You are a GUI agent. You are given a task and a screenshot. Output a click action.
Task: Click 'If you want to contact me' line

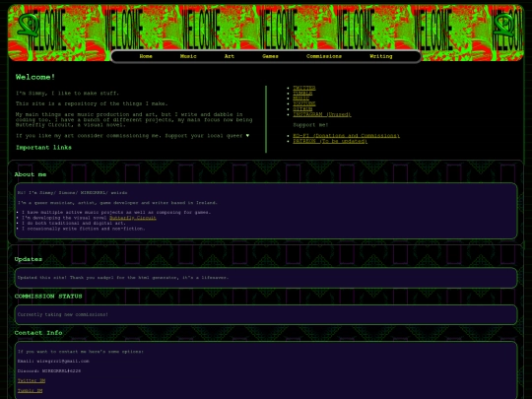pyautogui.click(x=81, y=352)
